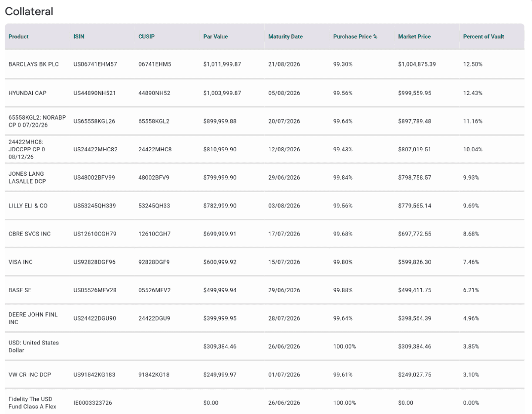Click ISIN US06741EHM57
Image resolution: width=532 pixels, height=414 pixels.
pos(95,64)
